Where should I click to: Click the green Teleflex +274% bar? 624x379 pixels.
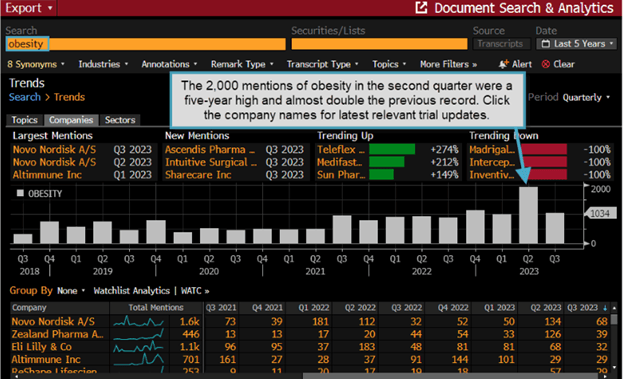(392, 150)
